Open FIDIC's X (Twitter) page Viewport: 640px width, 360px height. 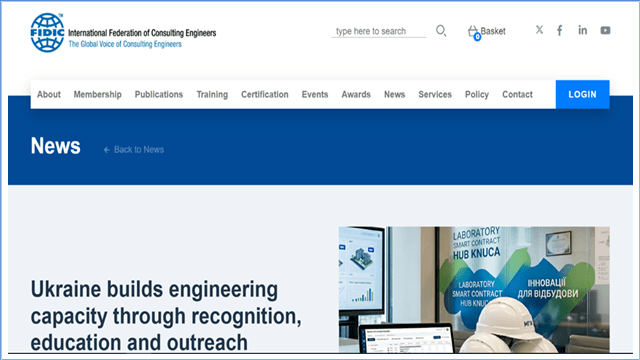539,30
